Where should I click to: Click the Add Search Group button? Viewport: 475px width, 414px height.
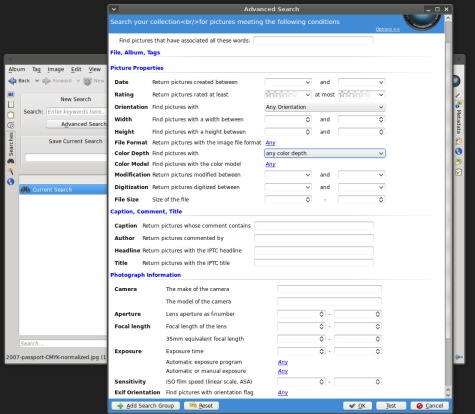point(146,406)
